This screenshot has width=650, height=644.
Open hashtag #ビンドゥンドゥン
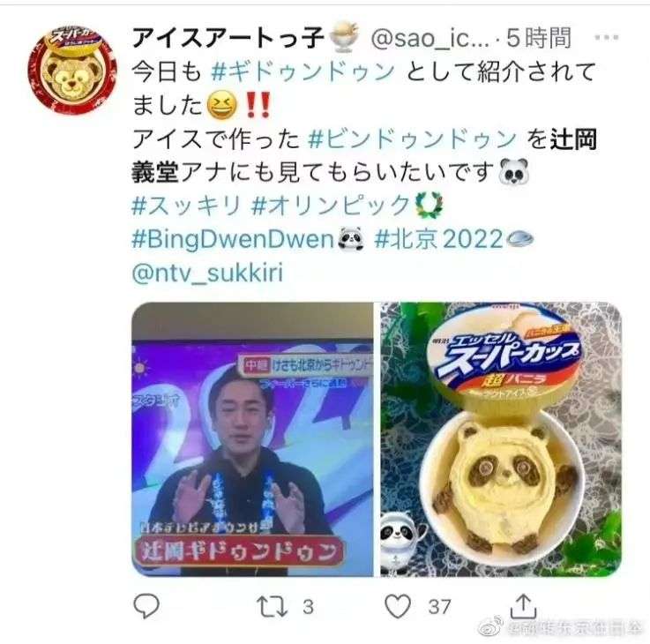(x=412, y=139)
